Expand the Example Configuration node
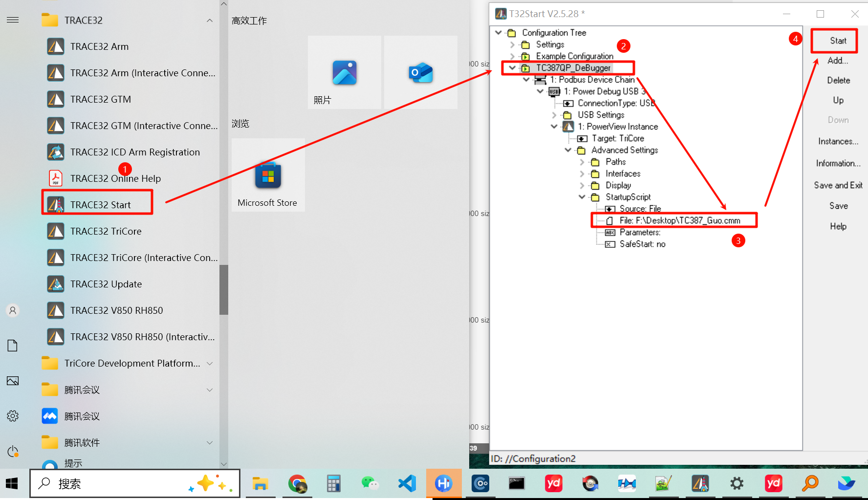The image size is (868, 500). (x=512, y=56)
